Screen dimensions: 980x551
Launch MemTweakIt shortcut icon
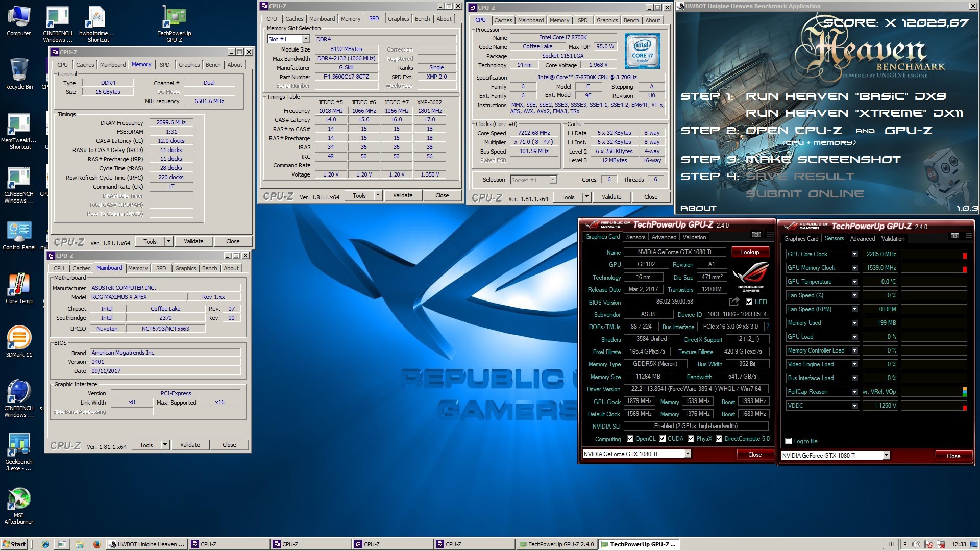tap(18, 131)
